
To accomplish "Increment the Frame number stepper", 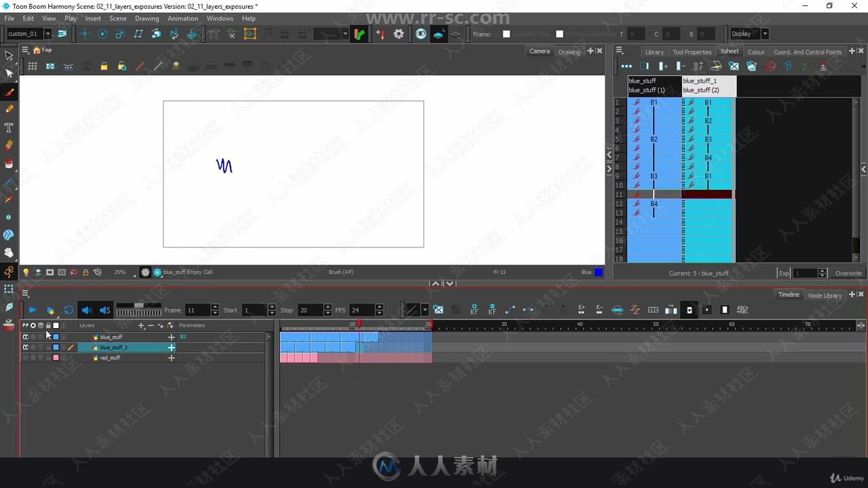I will (x=215, y=307).
